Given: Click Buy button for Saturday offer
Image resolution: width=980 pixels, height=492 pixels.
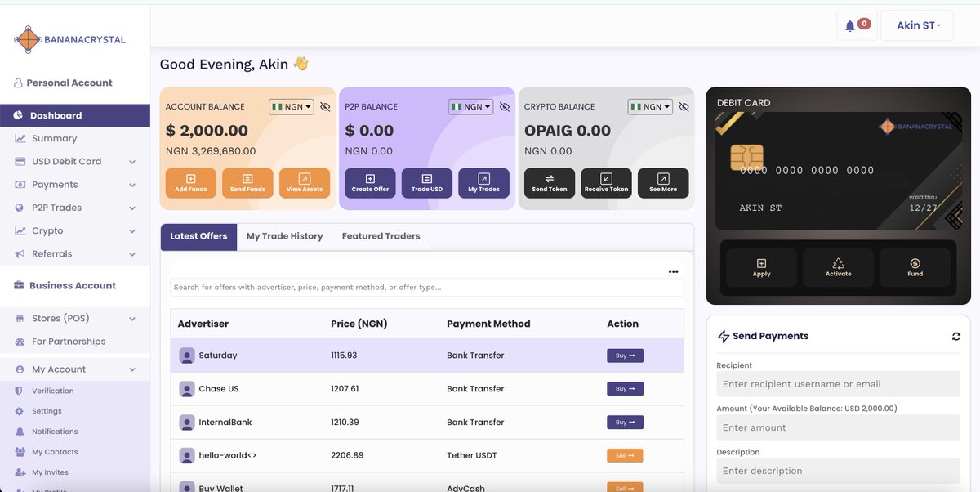Looking at the screenshot, I should pyautogui.click(x=625, y=356).
